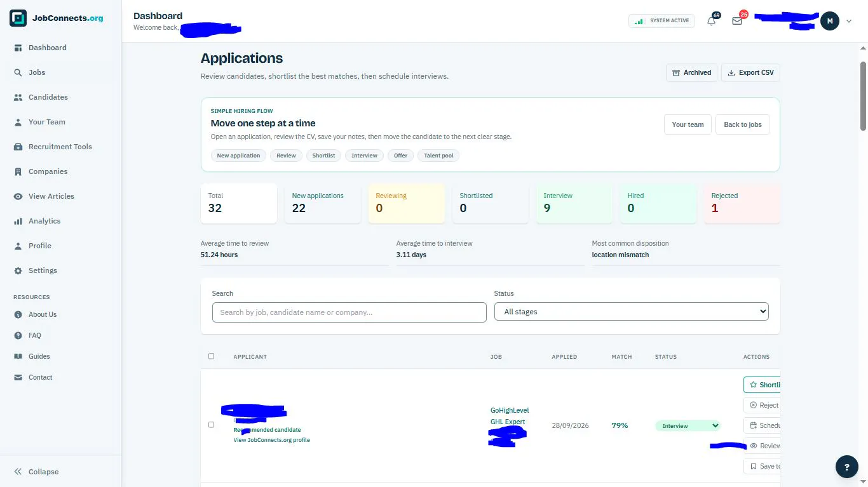Click the search applications input field
The height and width of the screenshot is (487, 868).
pos(349,312)
